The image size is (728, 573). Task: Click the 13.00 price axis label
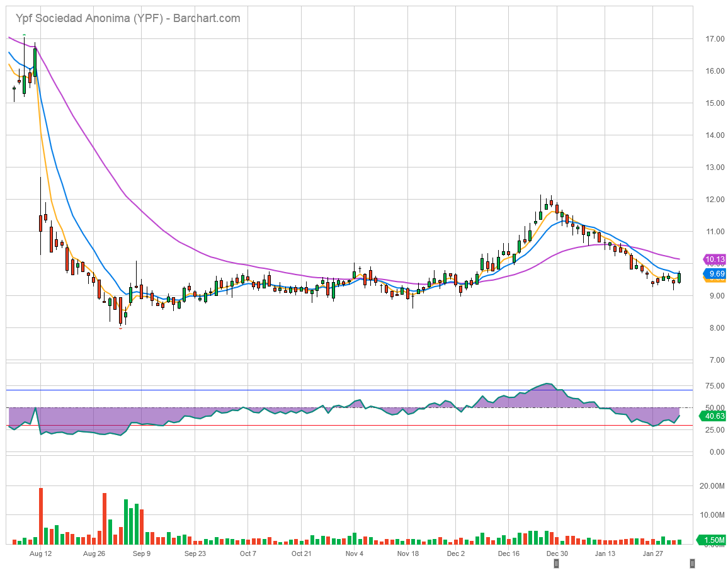[x=715, y=167]
